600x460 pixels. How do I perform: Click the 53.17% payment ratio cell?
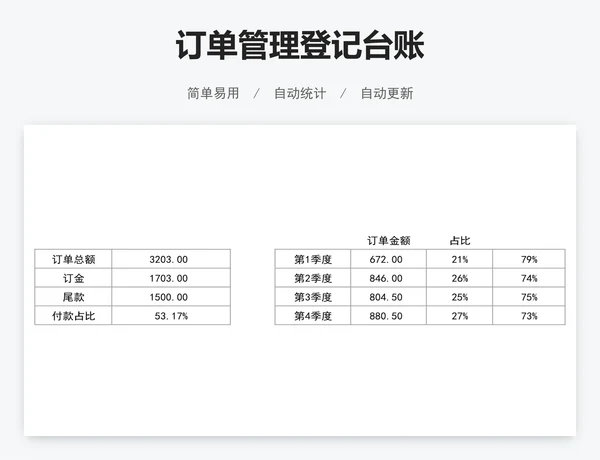coord(170,316)
